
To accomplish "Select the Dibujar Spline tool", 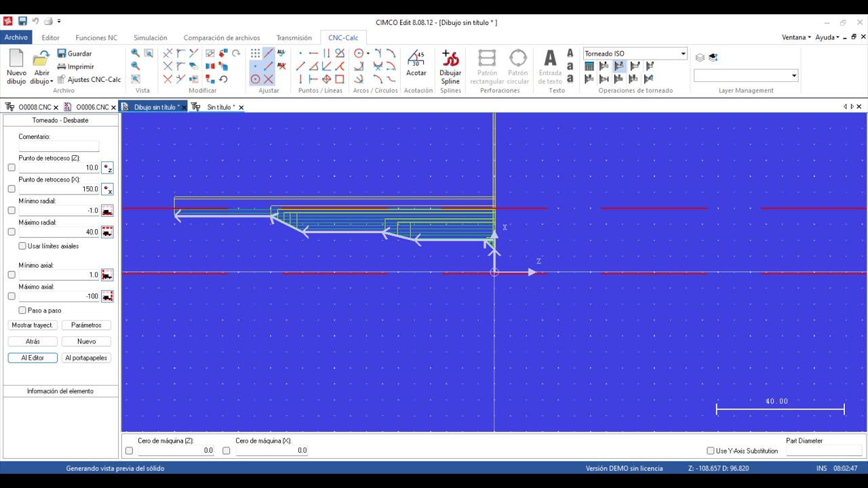I will [450, 66].
